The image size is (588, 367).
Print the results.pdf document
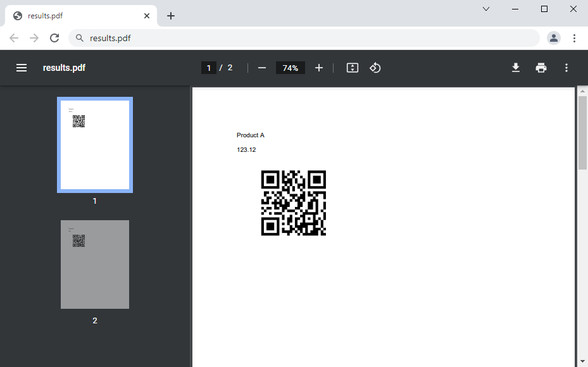541,68
